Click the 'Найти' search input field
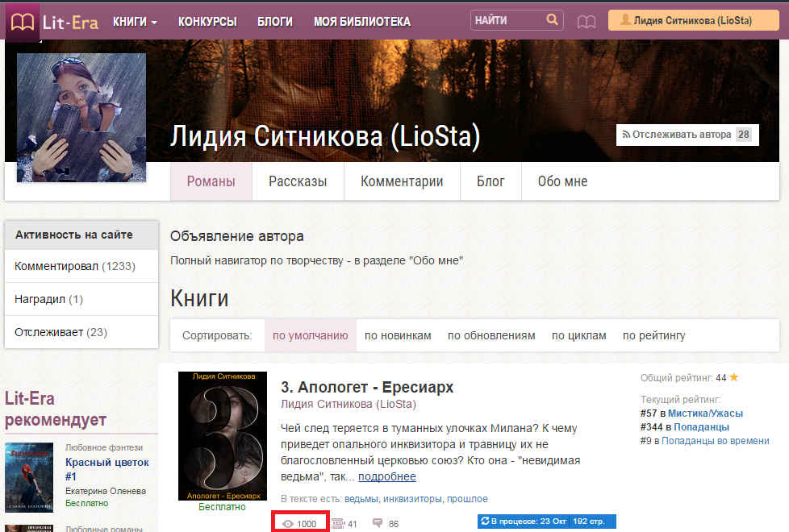Viewport: 789px width, 532px height. click(508, 21)
